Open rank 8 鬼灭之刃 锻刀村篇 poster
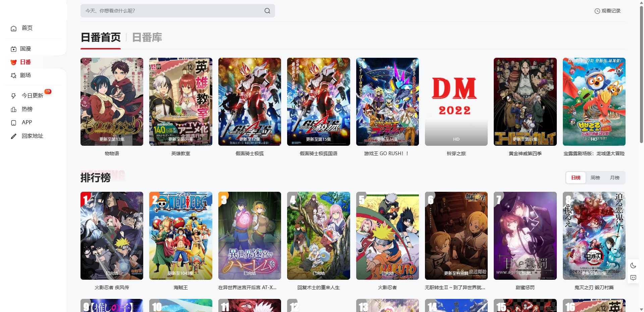 (594, 236)
